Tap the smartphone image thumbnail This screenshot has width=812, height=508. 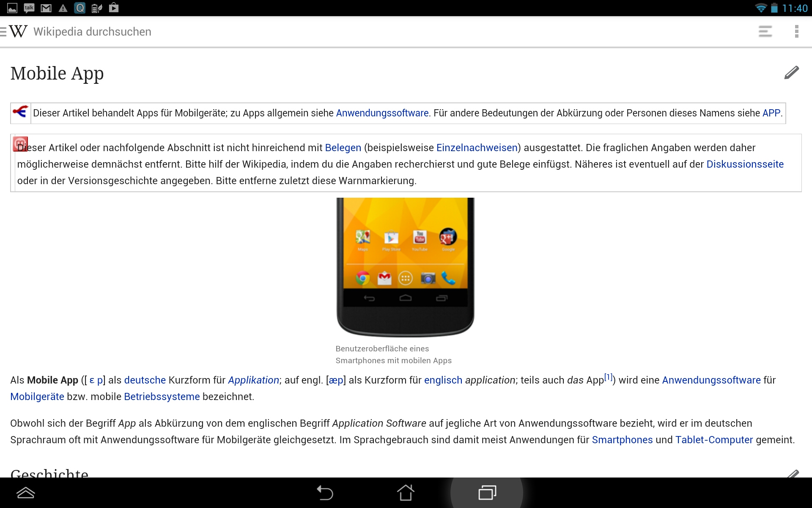pos(405,267)
